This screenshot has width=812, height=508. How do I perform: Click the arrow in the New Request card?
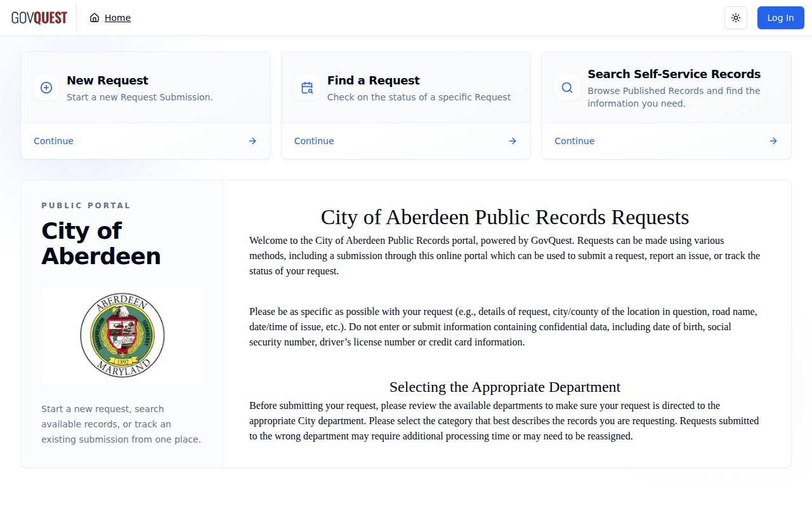[252, 141]
